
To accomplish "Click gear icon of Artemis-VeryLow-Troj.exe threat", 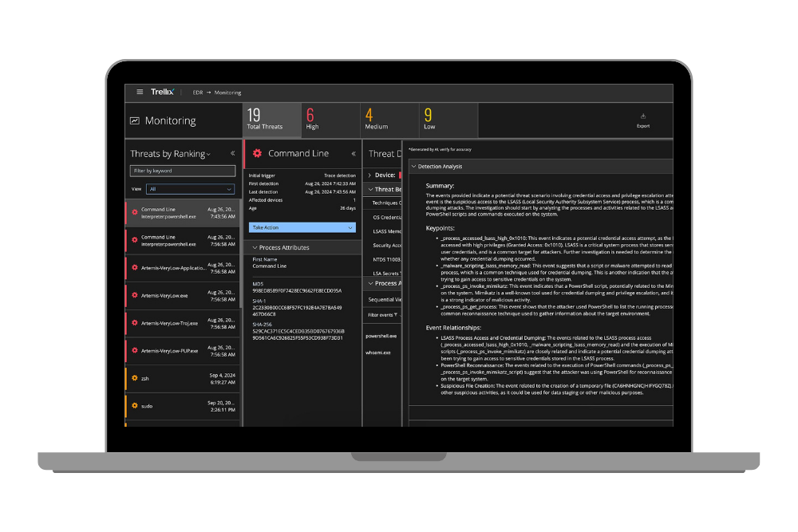I will [x=135, y=323].
